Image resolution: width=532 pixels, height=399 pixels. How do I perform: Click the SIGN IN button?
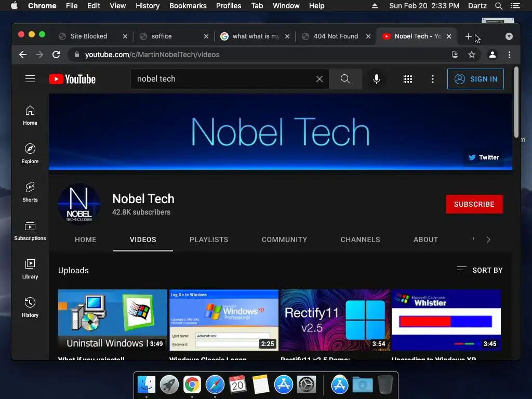475,79
